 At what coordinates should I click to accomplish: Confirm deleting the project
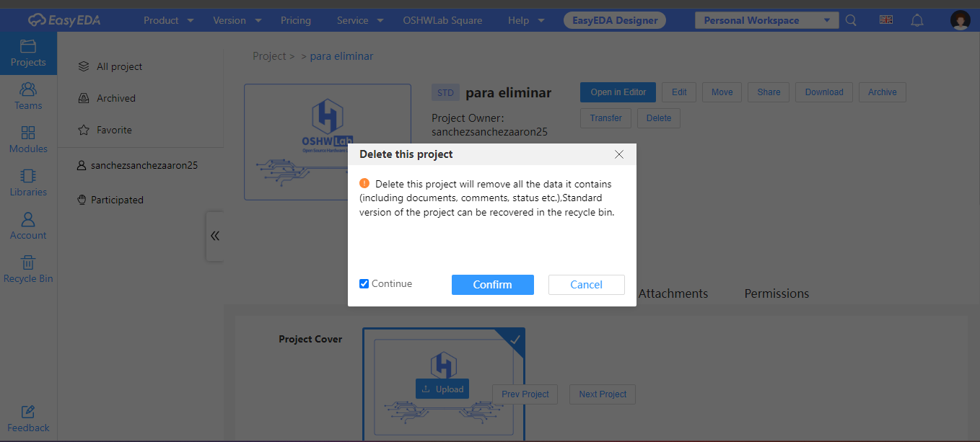click(x=493, y=285)
